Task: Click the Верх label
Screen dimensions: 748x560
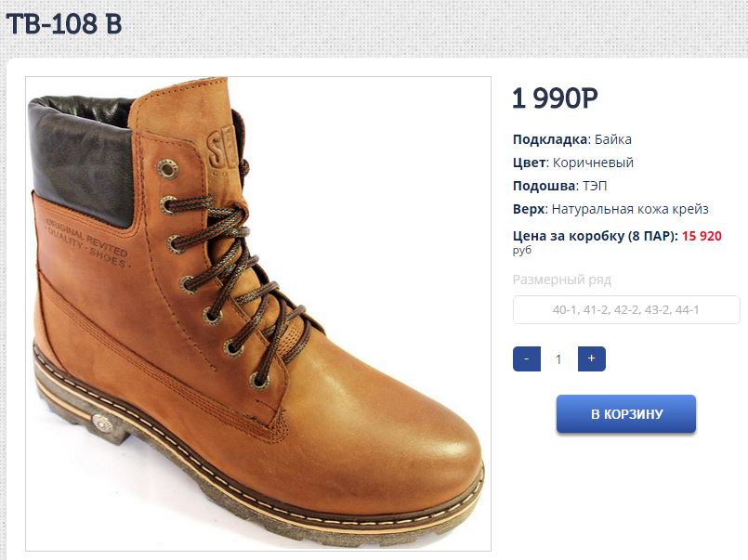Action: pos(527,209)
